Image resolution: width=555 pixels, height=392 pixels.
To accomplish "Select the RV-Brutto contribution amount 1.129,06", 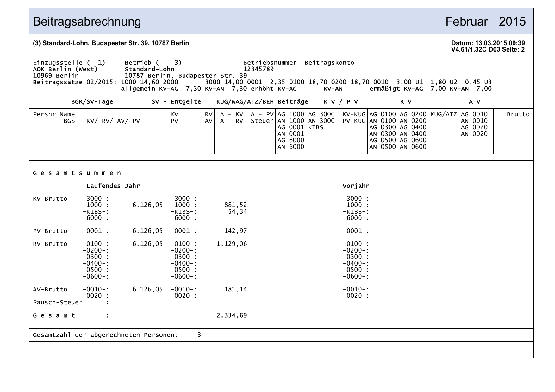I will pyautogui.click(x=232, y=244).
